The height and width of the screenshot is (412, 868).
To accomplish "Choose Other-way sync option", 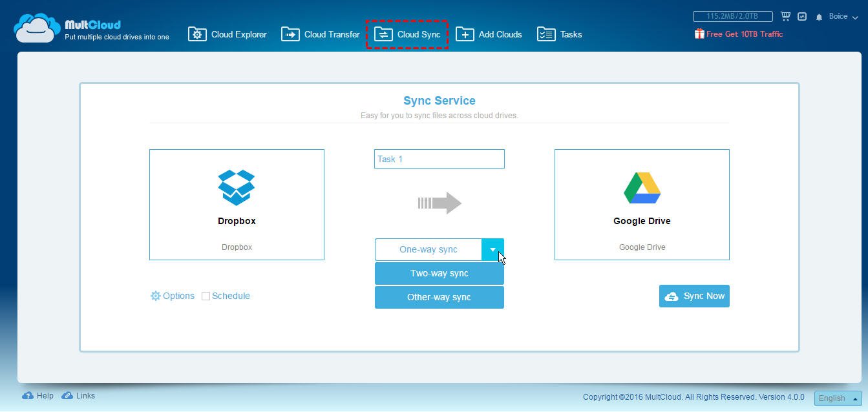I will click(x=439, y=297).
